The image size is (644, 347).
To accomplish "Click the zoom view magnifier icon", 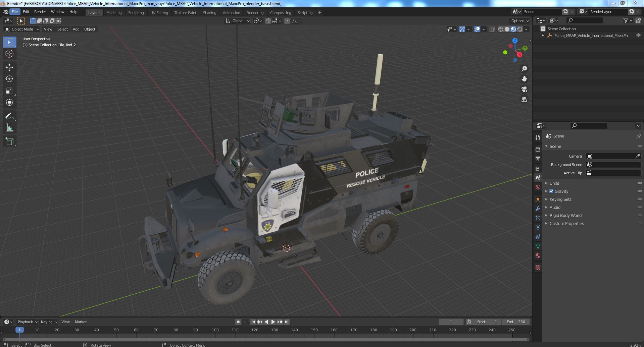I will (524, 69).
